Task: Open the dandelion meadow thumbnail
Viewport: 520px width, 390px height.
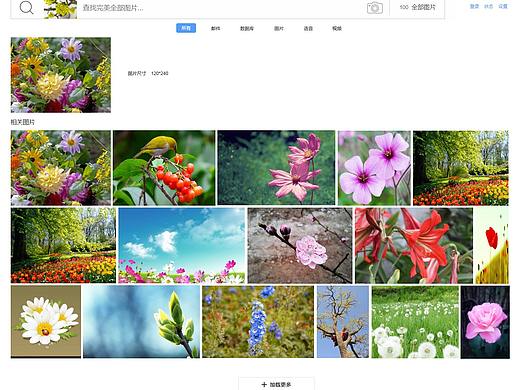Action: [415, 321]
